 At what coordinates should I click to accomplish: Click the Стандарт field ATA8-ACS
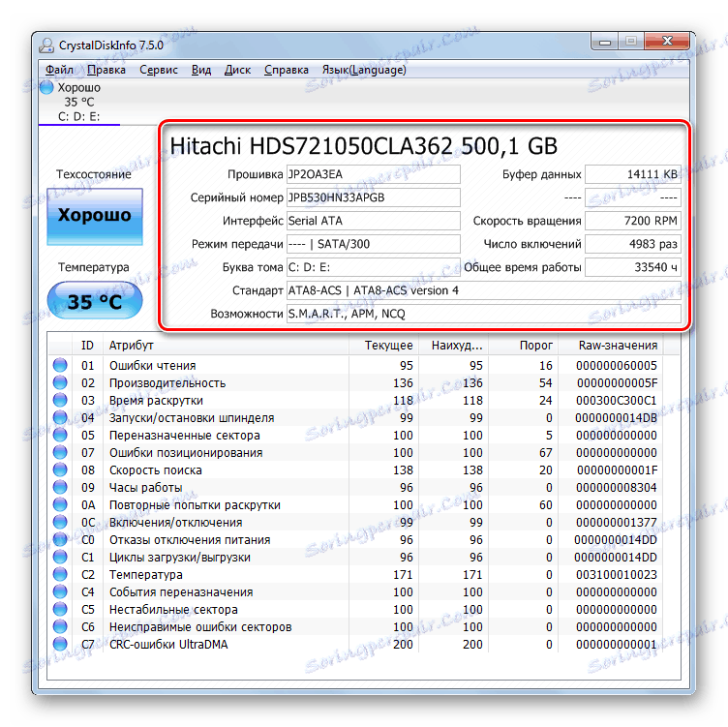pos(484,290)
